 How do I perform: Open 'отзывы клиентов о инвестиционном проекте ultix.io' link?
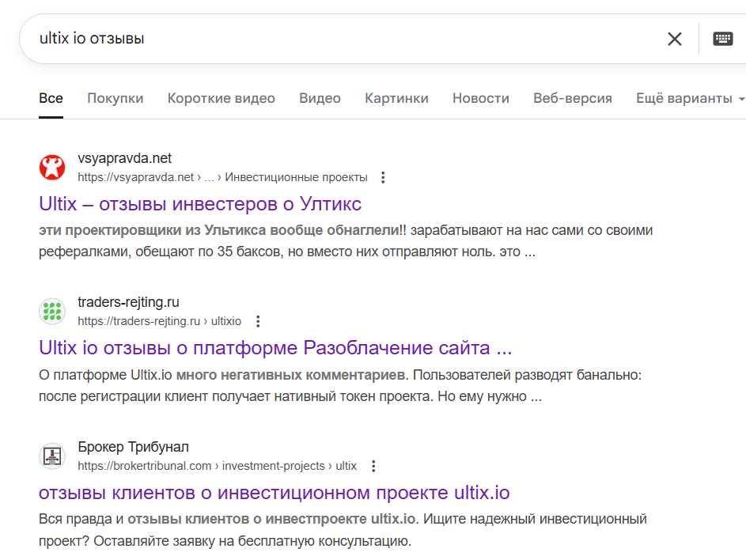(274, 493)
